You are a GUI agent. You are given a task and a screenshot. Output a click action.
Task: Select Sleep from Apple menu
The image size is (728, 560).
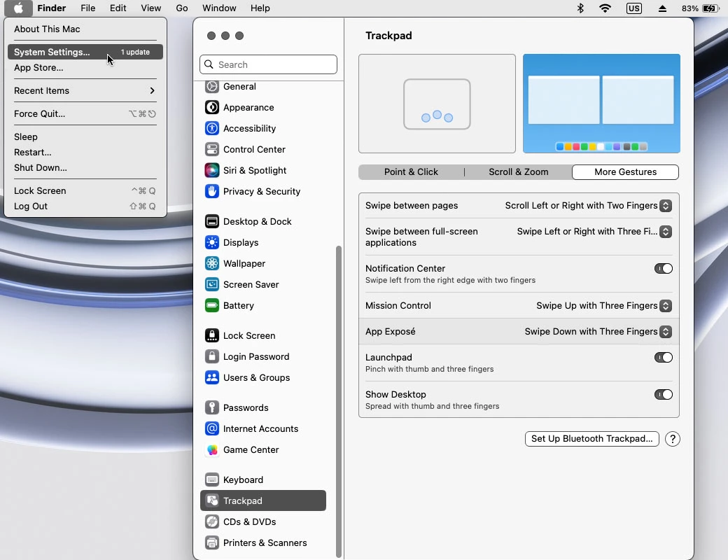[85, 137]
